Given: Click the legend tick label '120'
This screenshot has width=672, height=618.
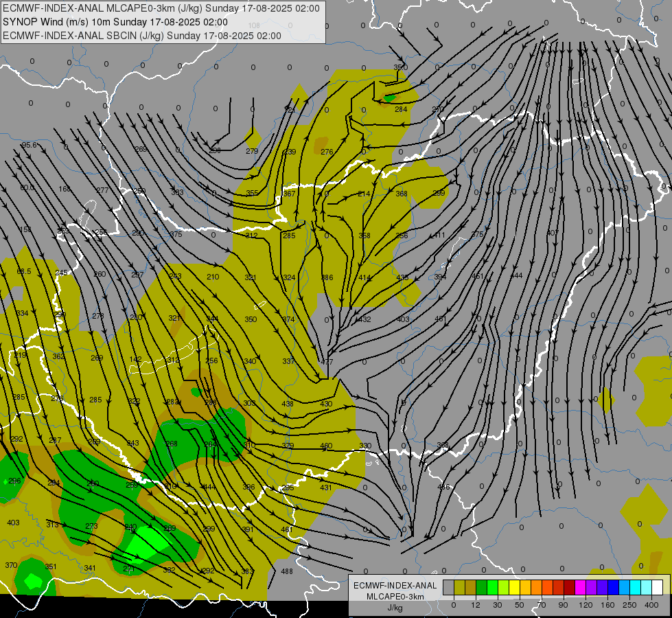Looking at the screenshot, I should (586, 605).
